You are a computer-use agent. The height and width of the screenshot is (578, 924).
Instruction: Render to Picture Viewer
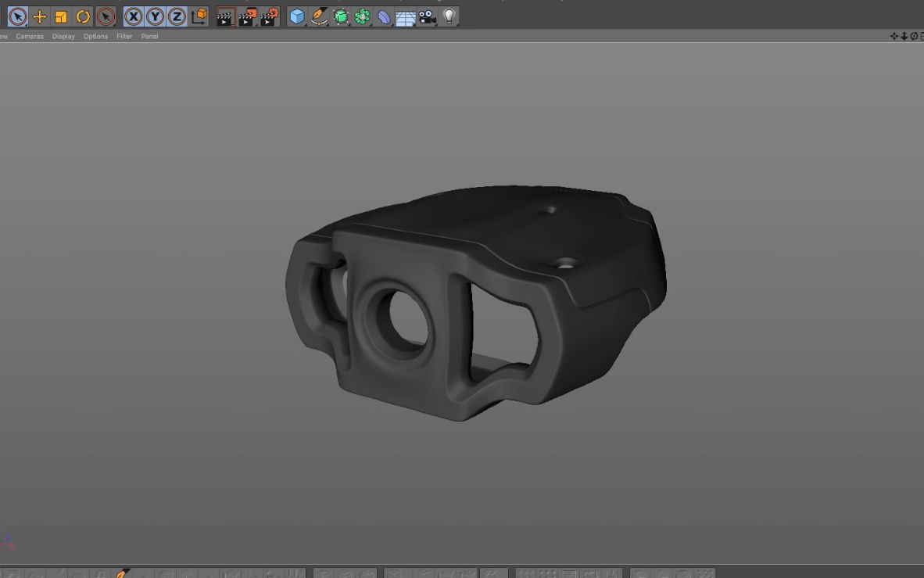pyautogui.click(x=247, y=16)
